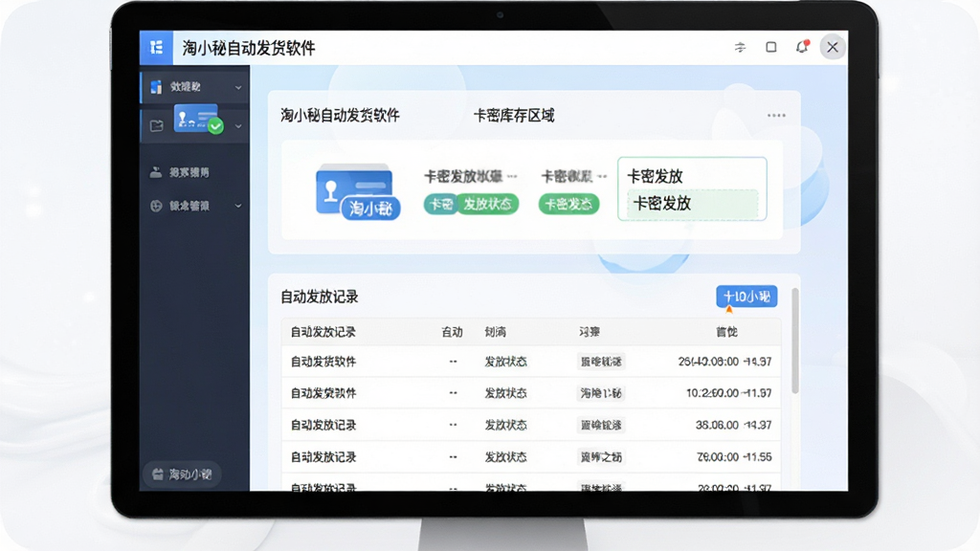Viewport: 980px width, 551px height.
Task: Click the teal 卡密 pill
Action: point(440,205)
